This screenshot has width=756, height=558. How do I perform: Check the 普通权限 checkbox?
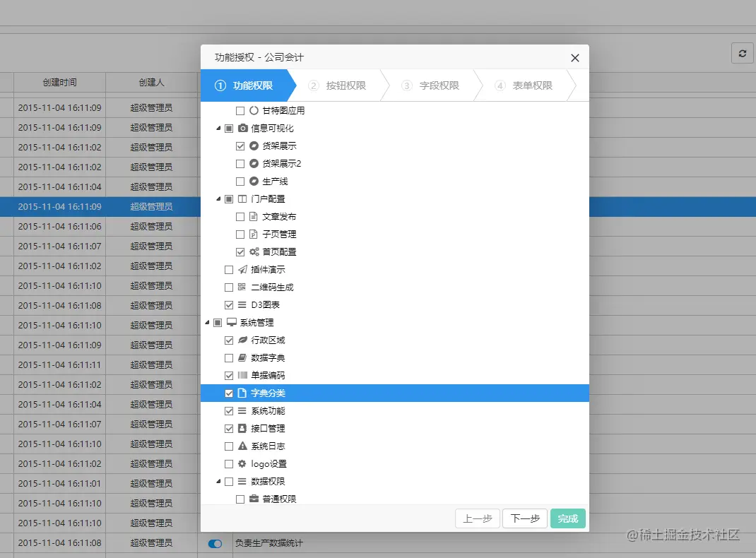click(240, 499)
